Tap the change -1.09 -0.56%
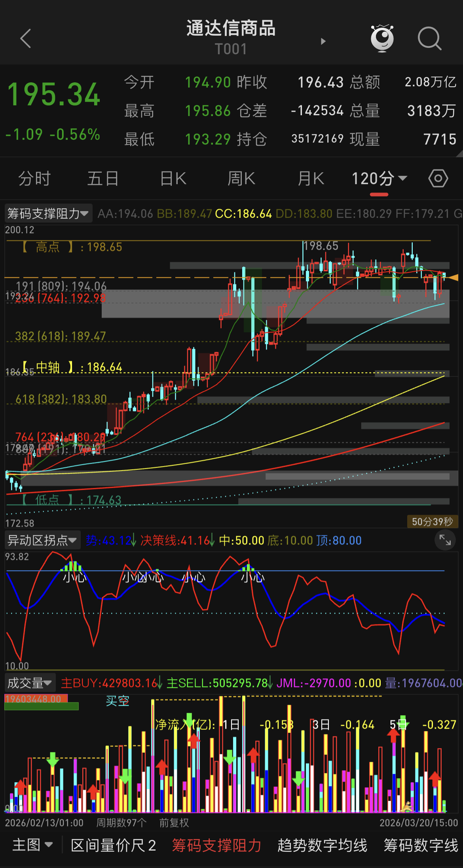 coord(53,135)
